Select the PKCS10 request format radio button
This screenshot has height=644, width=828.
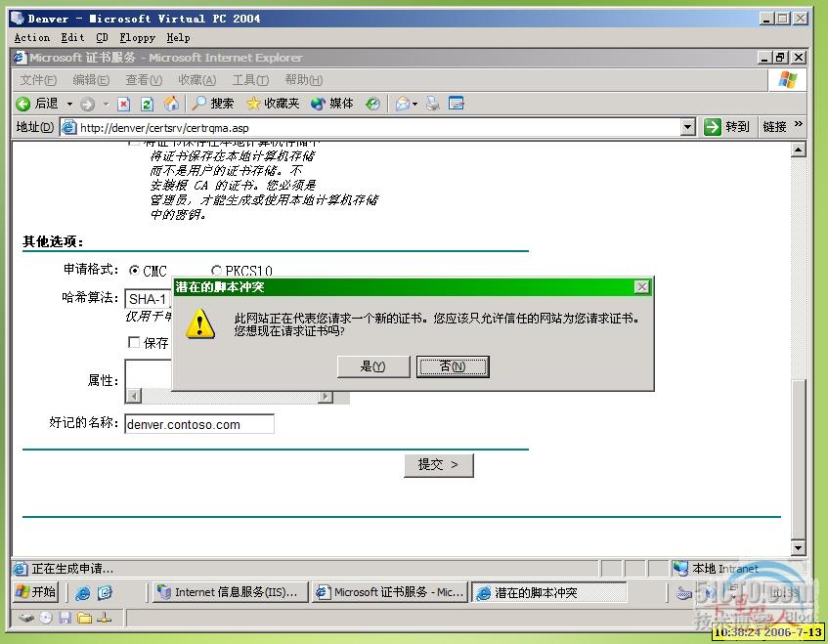(216, 271)
